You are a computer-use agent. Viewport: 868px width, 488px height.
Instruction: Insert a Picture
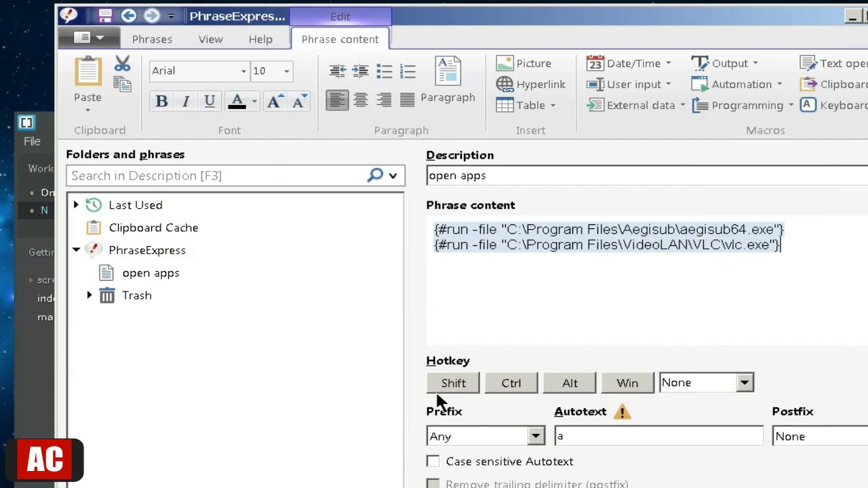pos(524,63)
